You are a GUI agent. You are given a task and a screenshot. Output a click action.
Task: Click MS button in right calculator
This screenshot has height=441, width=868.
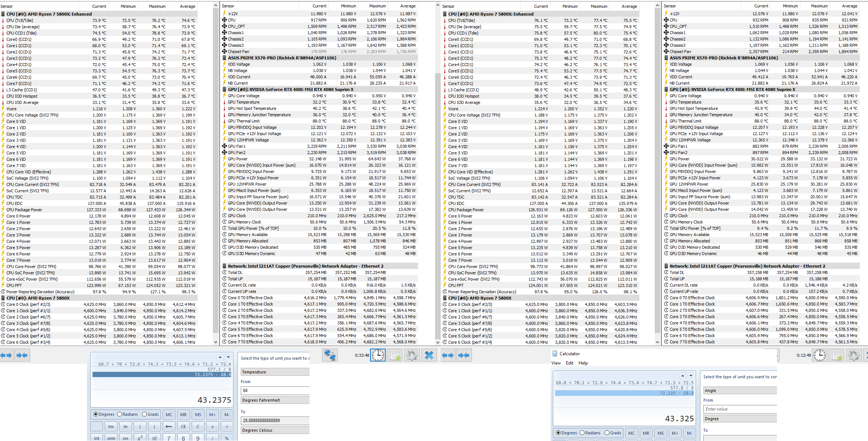[x=661, y=433]
